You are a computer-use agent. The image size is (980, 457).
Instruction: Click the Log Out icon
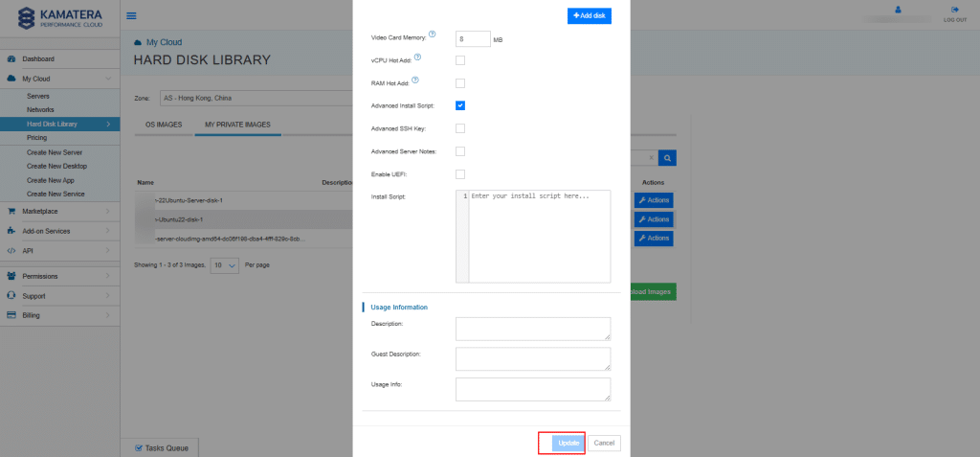pos(954,13)
